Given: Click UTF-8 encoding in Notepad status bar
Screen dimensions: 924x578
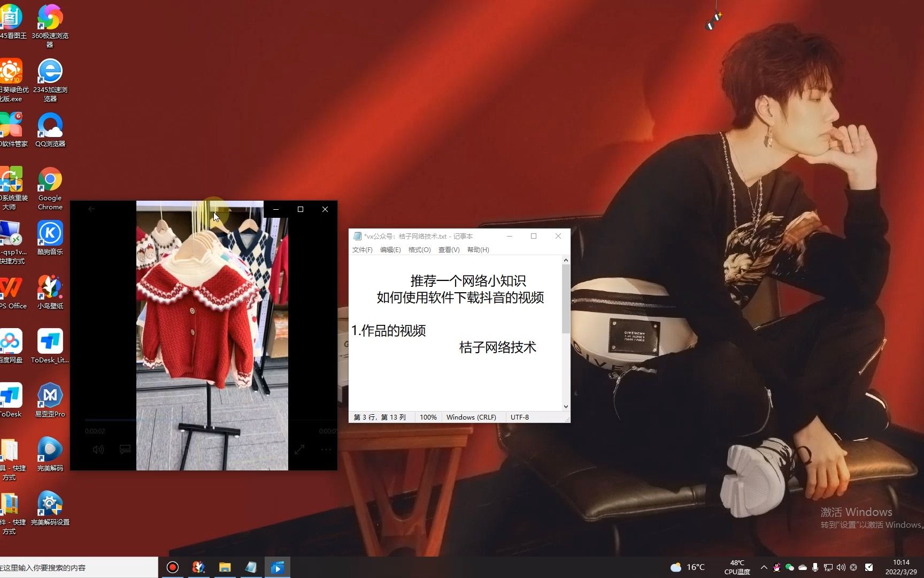Looking at the screenshot, I should point(520,417).
